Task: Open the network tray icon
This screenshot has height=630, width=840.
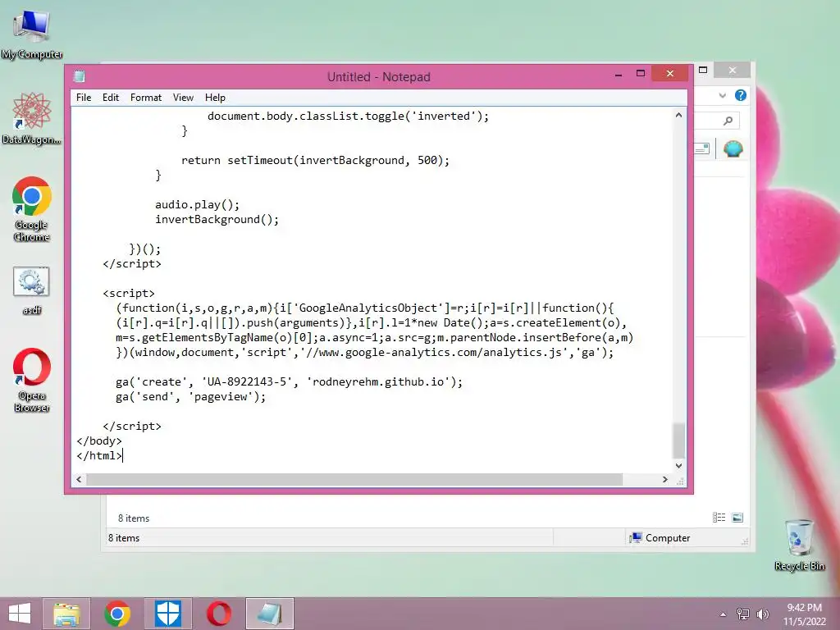Action: click(743, 614)
